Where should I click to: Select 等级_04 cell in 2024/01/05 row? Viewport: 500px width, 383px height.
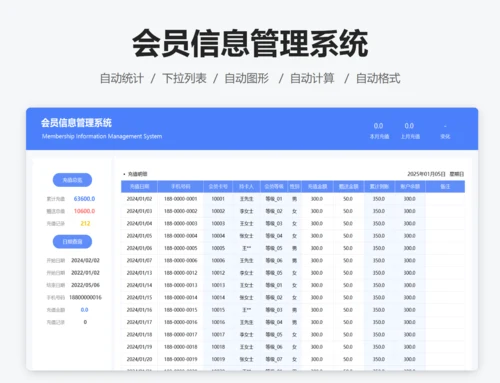pyautogui.click(x=274, y=236)
